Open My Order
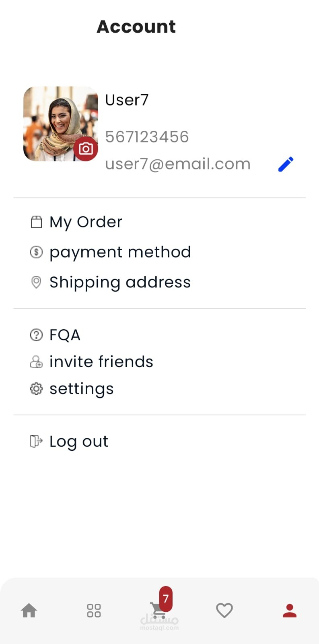 click(86, 222)
